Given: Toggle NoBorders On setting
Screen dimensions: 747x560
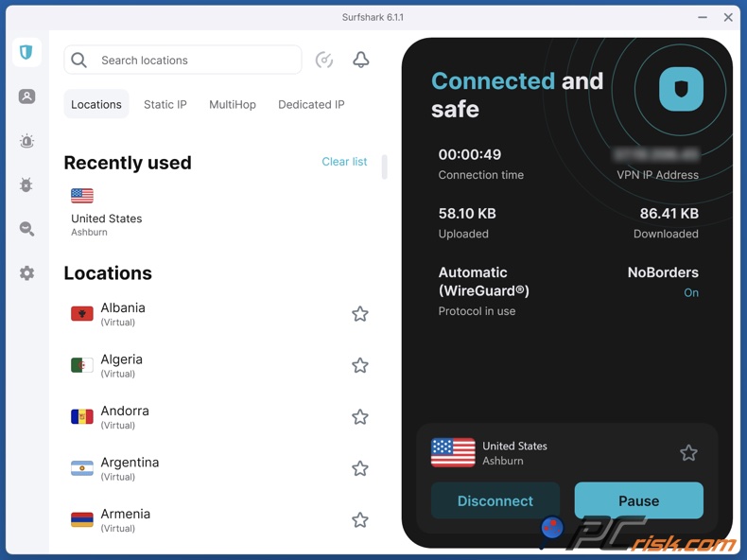Looking at the screenshot, I should 690,293.
